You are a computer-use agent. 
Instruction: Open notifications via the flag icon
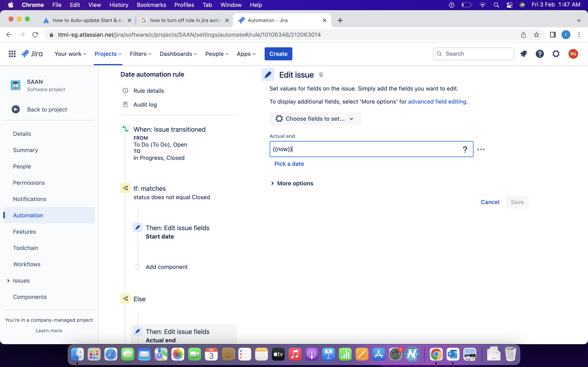click(524, 54)
